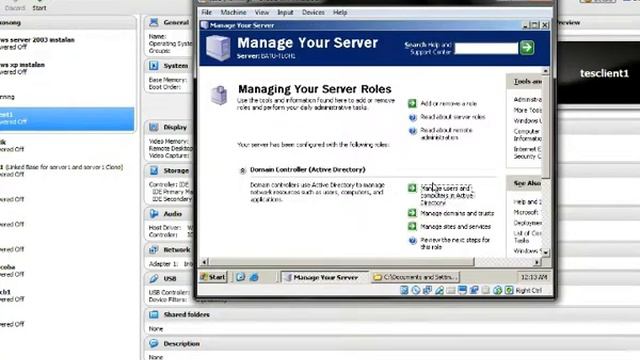Click the Show Desktop quick launch icon
Viewport: 640px width, 360px height.
pos(241,277)
